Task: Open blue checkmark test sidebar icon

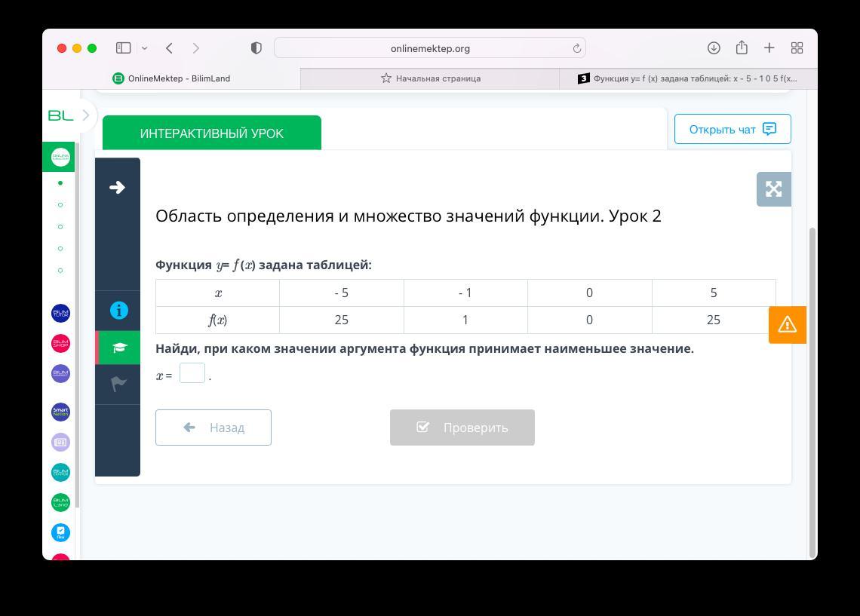Action: 60,532
